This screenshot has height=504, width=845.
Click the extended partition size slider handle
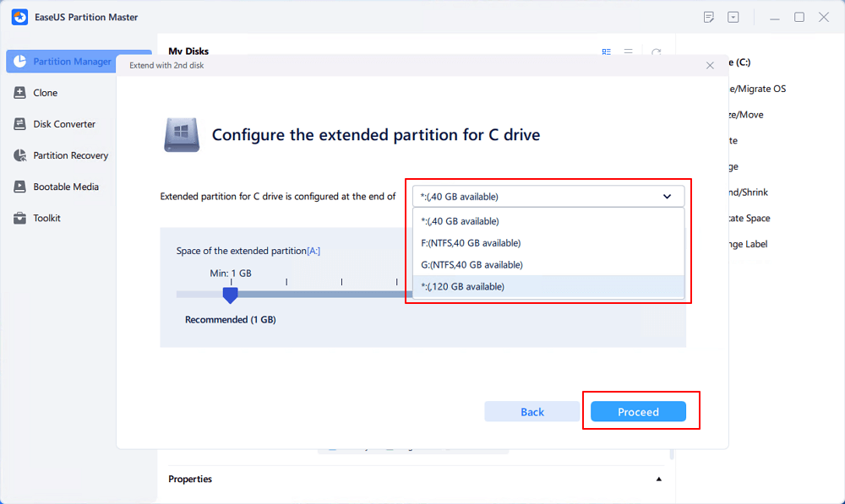pyautogui.click(x=229, y=295)
